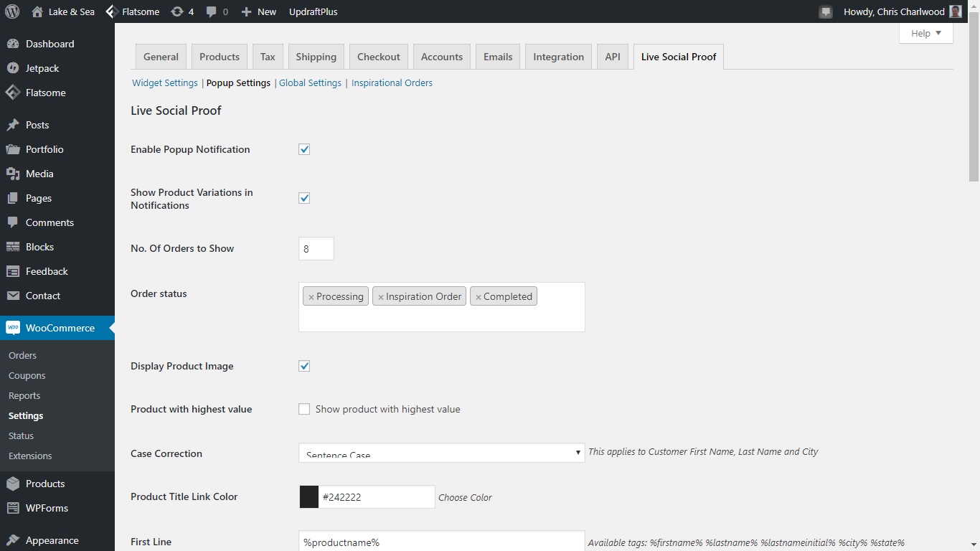Click the Appearance paintbrush icon
Screen dimensions: 980x551
[x=13, y=540]
